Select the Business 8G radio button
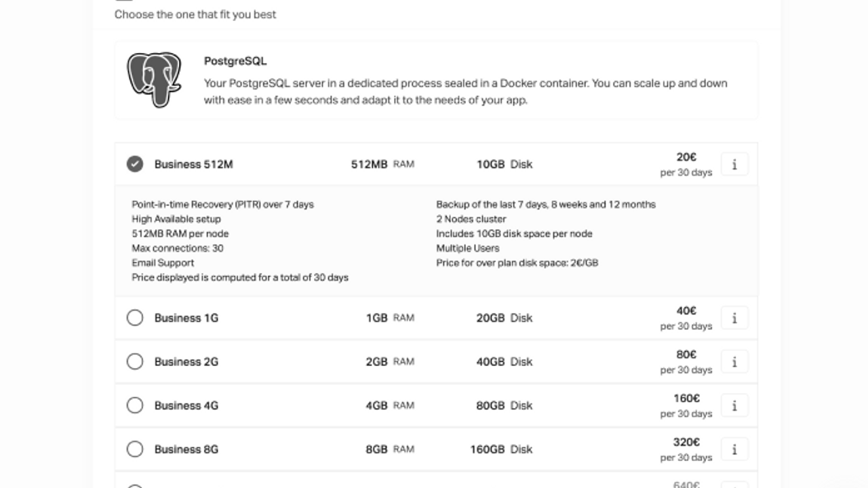The image size is (868, 488). [x=134, y=449]
